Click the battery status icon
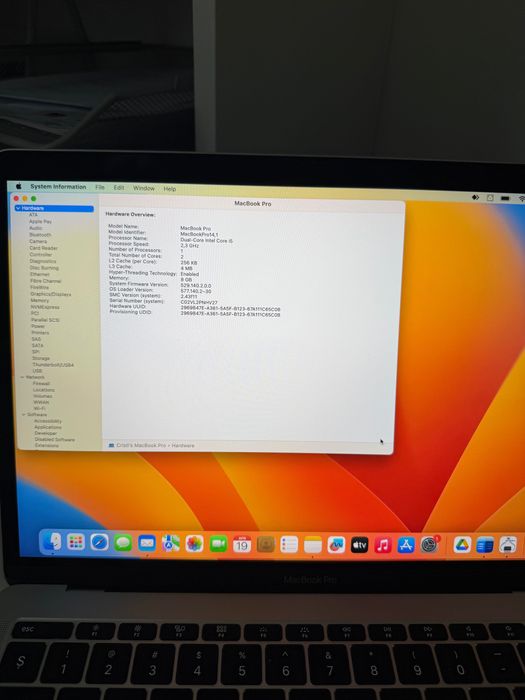Viewport: 525px width, 700px height. pos(505,198)
